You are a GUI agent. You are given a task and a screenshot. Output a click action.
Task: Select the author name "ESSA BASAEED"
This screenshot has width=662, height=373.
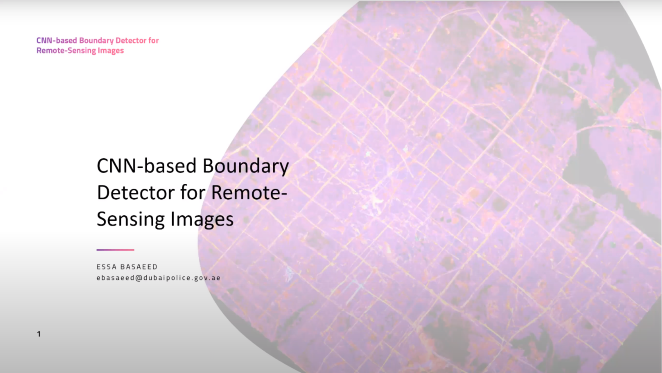pos(127,267)
